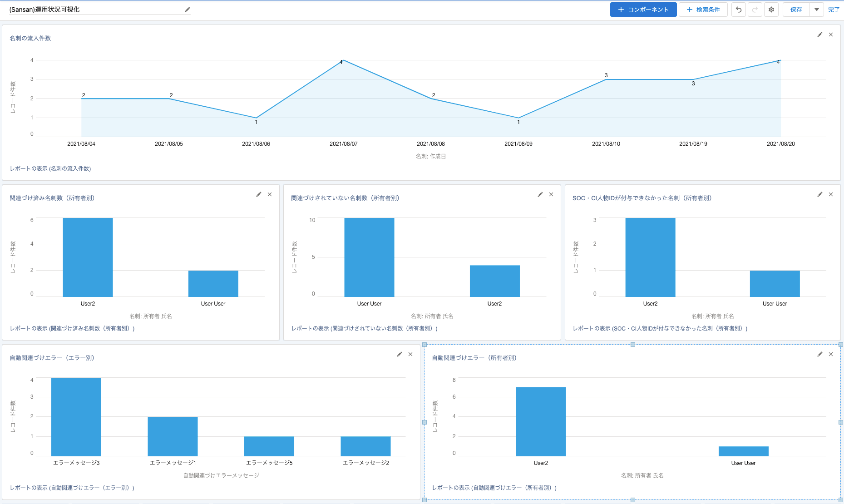Click the エラーメッセージ3 bar in chart

point(76,417)
